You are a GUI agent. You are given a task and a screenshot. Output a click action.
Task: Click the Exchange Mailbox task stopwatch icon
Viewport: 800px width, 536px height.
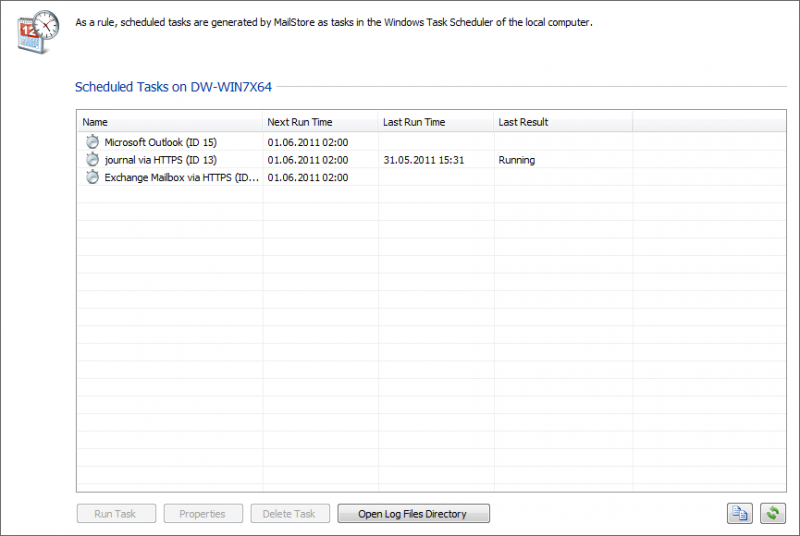pos(93,177)
